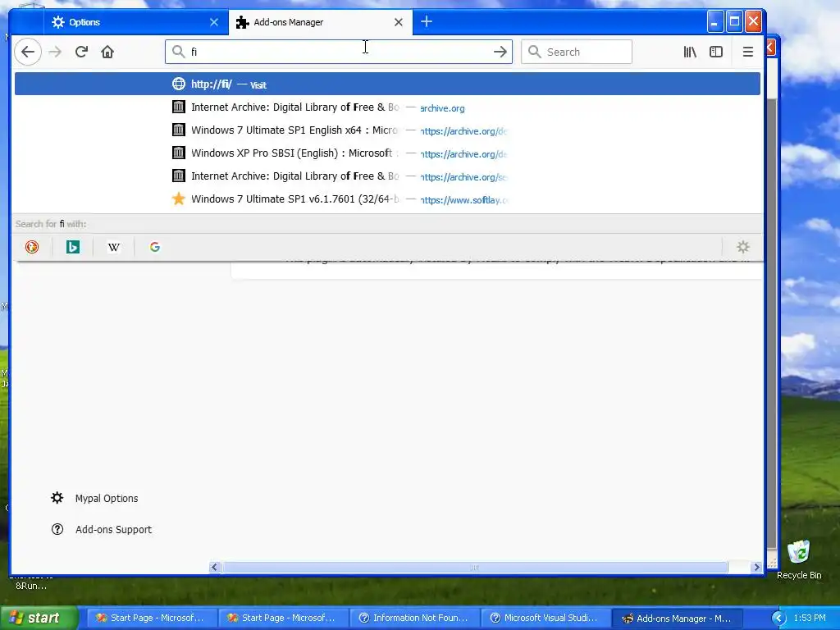Open the home page icon
The image size is (840, 630).
107,52
